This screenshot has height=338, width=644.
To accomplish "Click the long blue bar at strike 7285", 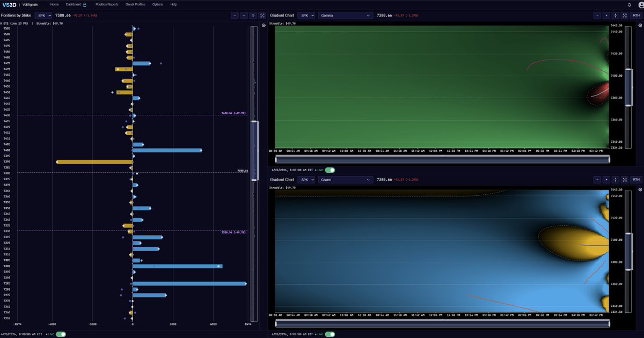I will coord(189,283).
